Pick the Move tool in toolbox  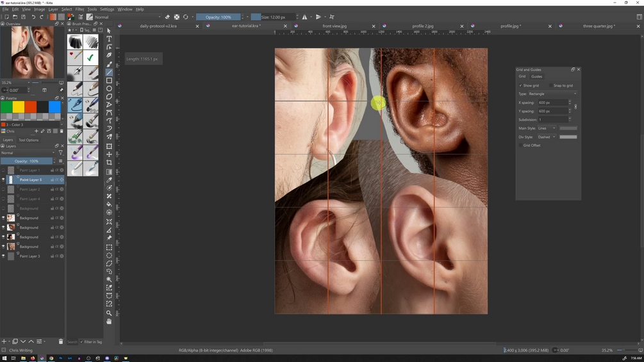(x=109, y=154)
